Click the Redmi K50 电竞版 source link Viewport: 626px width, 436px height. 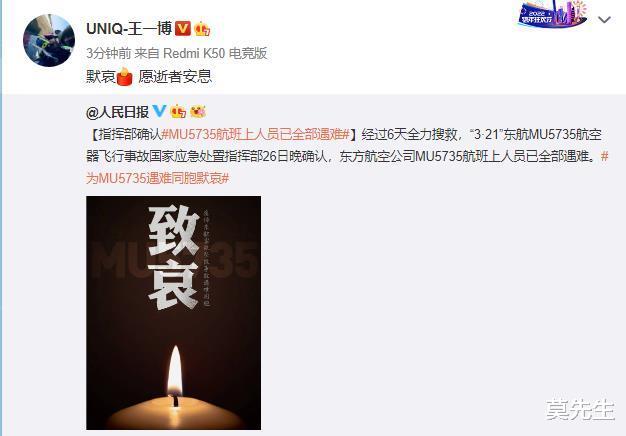click(215, 53)
